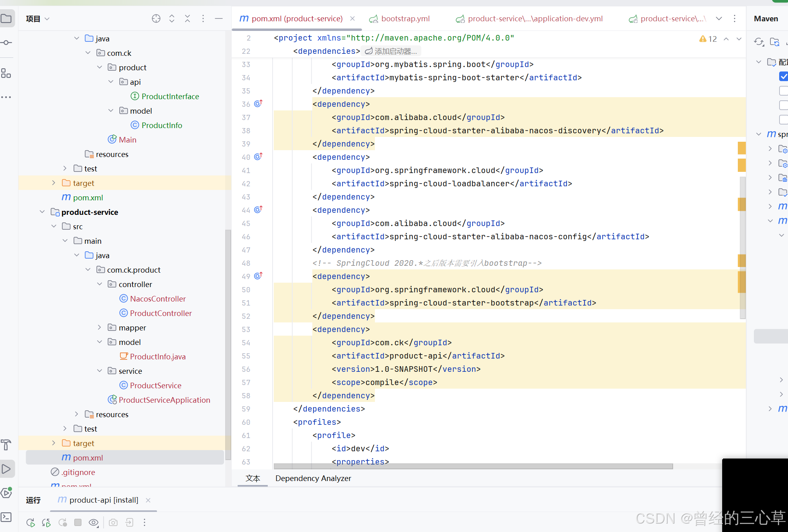Open the Dependency Analyzer tab

click(x=313, y=478)
